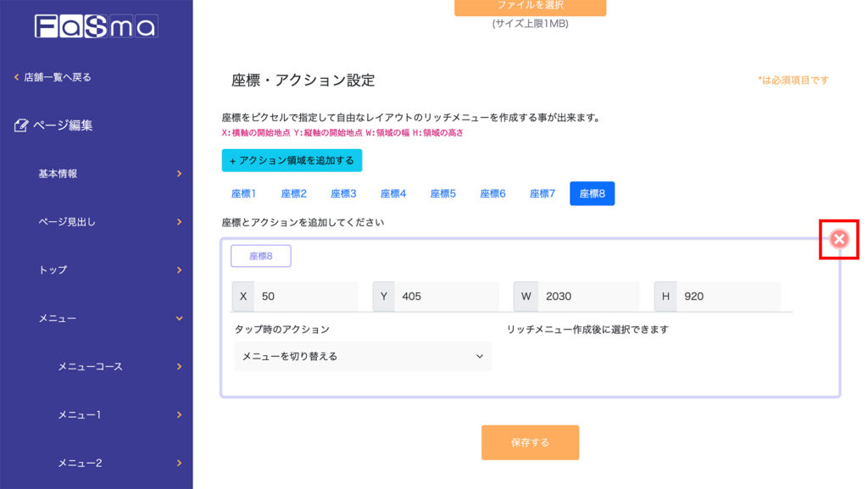Switch to the 座標1 tab
This screenshot has width=868, height=489.
point(243,194)
